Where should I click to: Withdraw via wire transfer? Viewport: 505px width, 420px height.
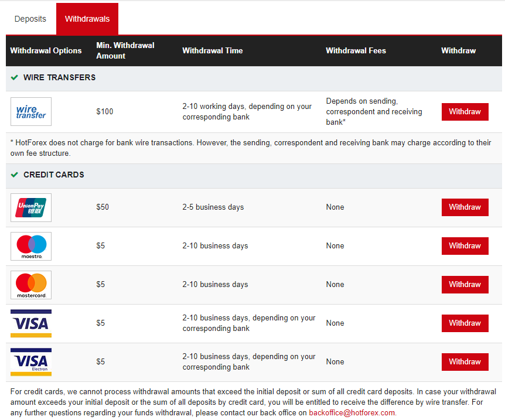tap(465, 112)
